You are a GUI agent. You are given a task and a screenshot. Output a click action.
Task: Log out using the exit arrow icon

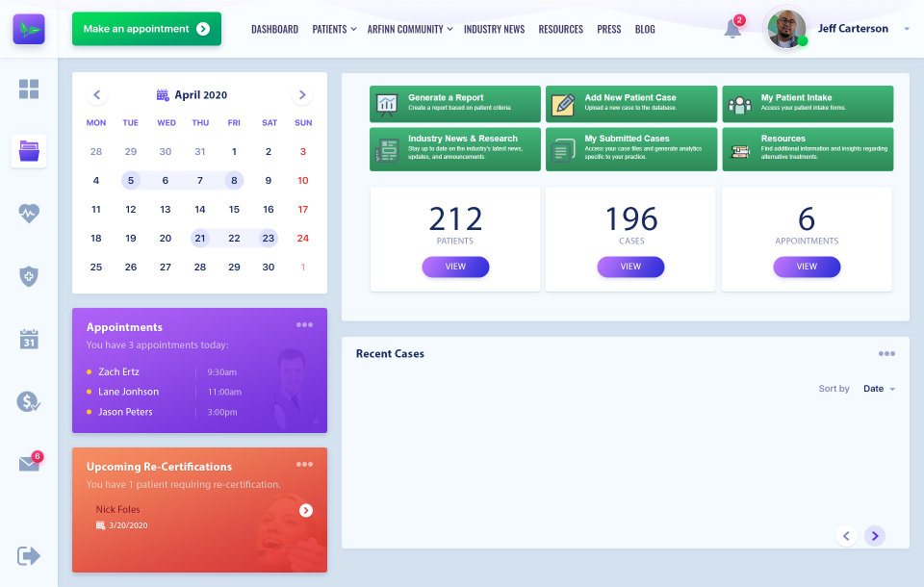[x=29, y=555]
